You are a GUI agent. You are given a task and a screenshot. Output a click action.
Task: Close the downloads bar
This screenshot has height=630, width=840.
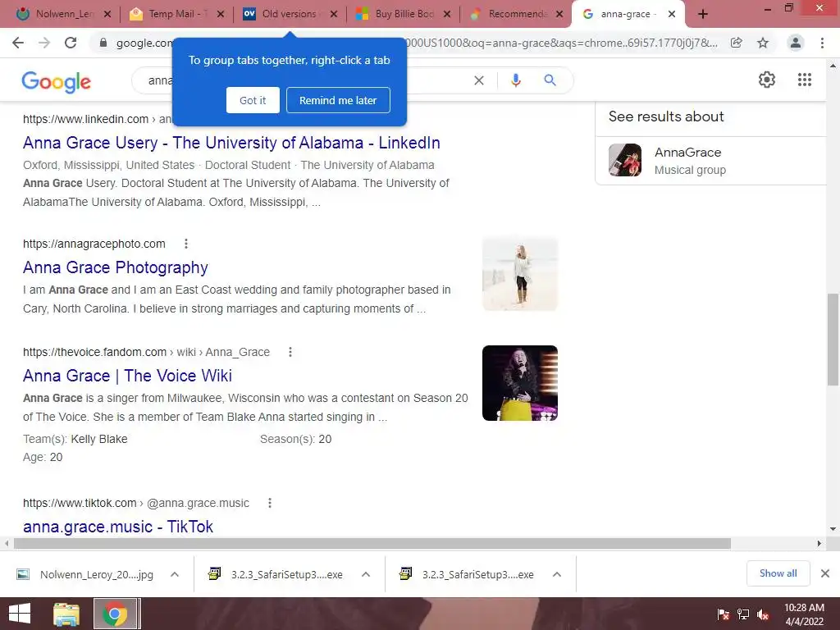[x=825, y=573]
